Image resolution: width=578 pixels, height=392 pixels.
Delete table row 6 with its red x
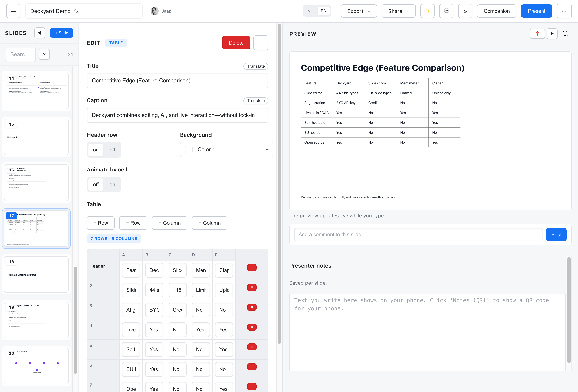point(252,367)
